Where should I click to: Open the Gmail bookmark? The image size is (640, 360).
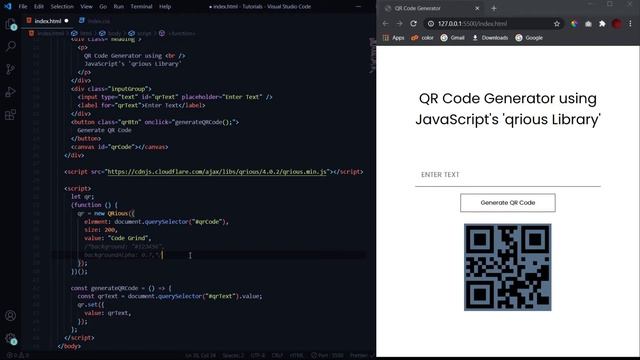click(x=452, y=38)
